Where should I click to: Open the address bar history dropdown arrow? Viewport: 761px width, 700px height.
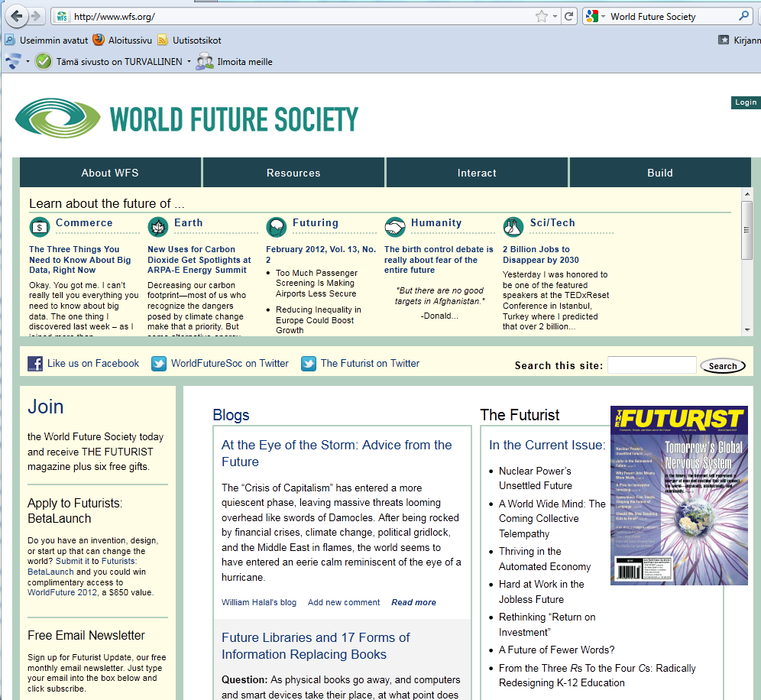(555, 17)
